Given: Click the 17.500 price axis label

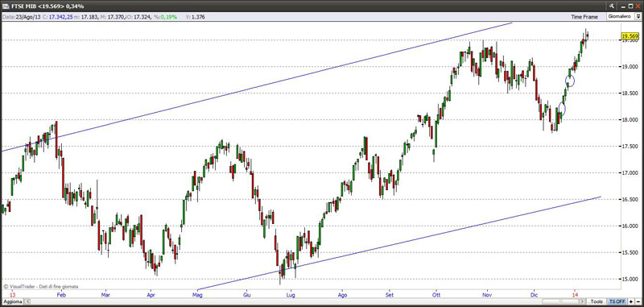Looking at the screenshot, I should 631,147.
